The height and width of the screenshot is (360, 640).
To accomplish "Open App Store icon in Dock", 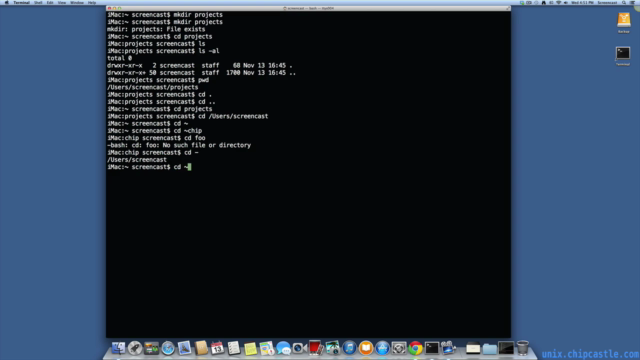I will (x=382, y=348).
